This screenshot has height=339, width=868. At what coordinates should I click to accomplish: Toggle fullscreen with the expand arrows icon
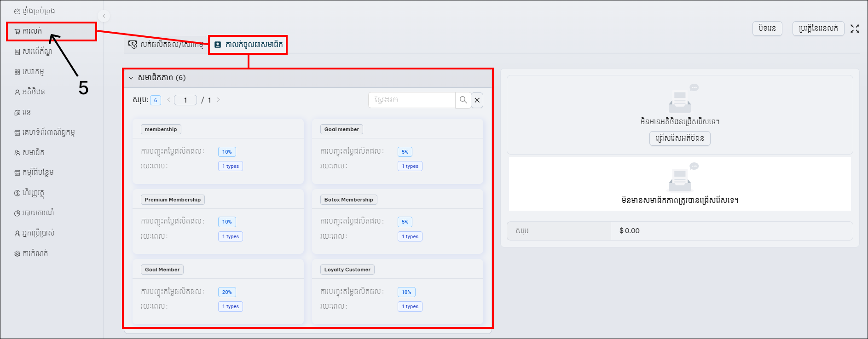(855, 29)
